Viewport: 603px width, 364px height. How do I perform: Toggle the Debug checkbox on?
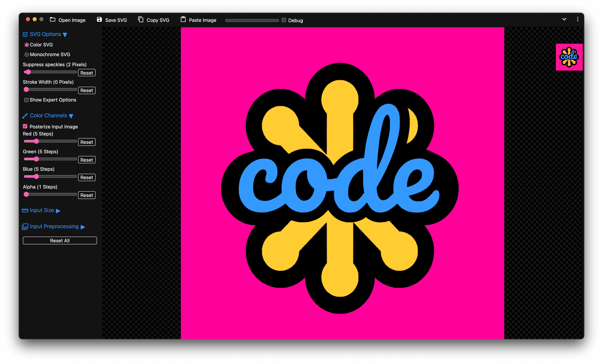tap(284, 20)
